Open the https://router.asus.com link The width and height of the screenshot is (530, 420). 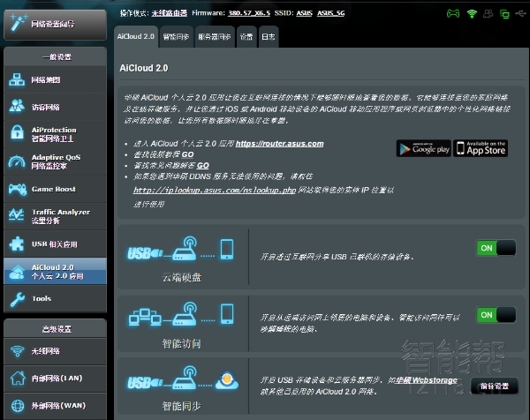click(x=279, y=144)
